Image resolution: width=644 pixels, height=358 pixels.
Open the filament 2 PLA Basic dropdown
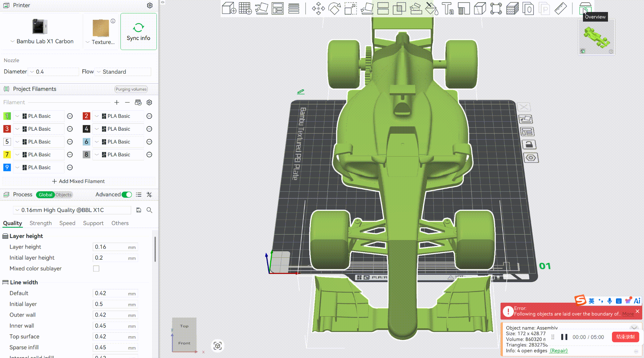click(x=118, y=116)
